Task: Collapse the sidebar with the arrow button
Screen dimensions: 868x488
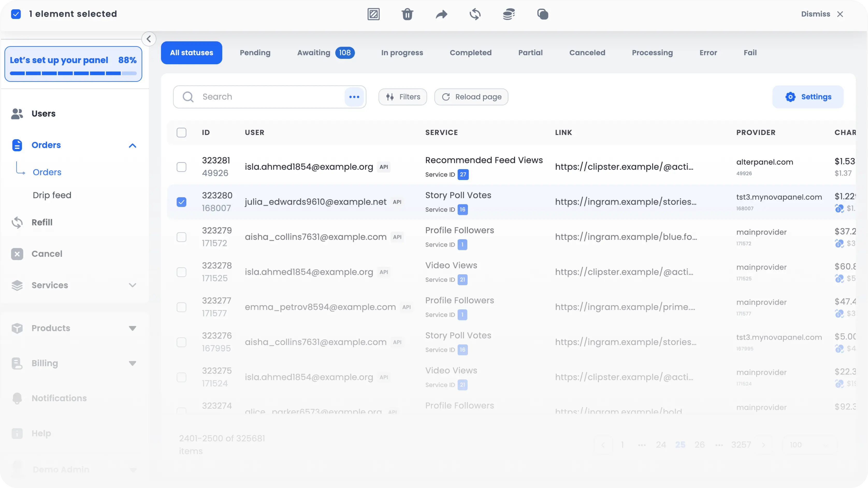Action: (x=149, y=39)
